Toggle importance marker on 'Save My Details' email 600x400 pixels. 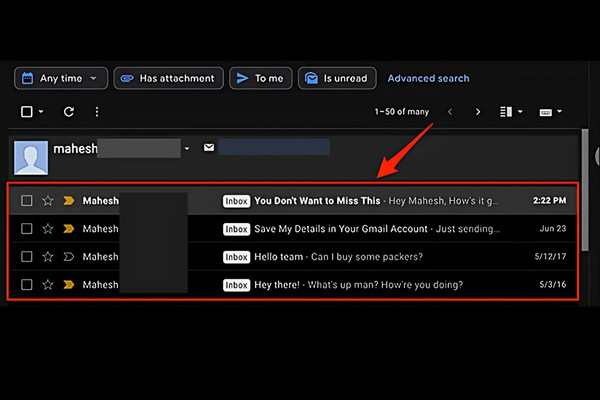click(69, 229)
